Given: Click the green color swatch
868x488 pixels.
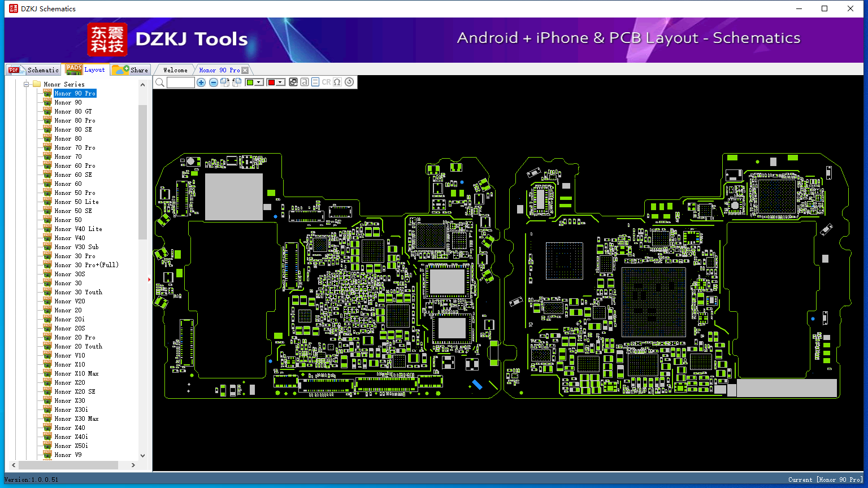Looking at the screenshot, I should click(x=250, y=82).
